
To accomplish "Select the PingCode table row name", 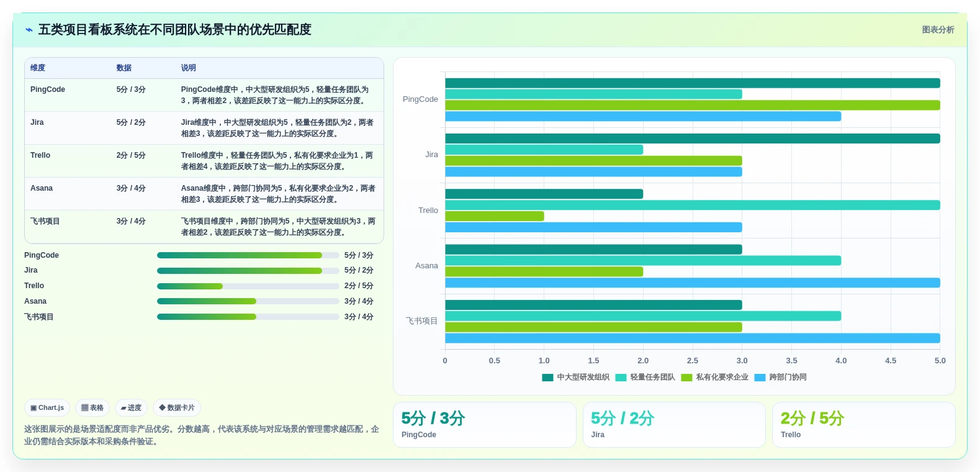I will tap(48, 89).
